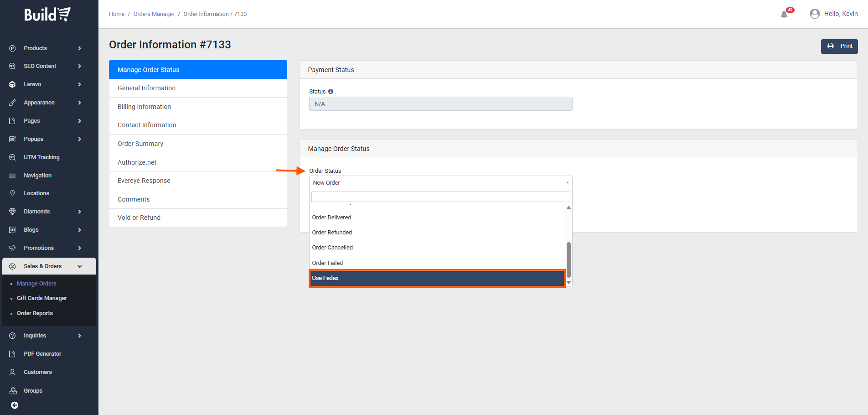868x415 pixels.
Task: Select Order Delivered option
Action: click(x=438, y=218)
